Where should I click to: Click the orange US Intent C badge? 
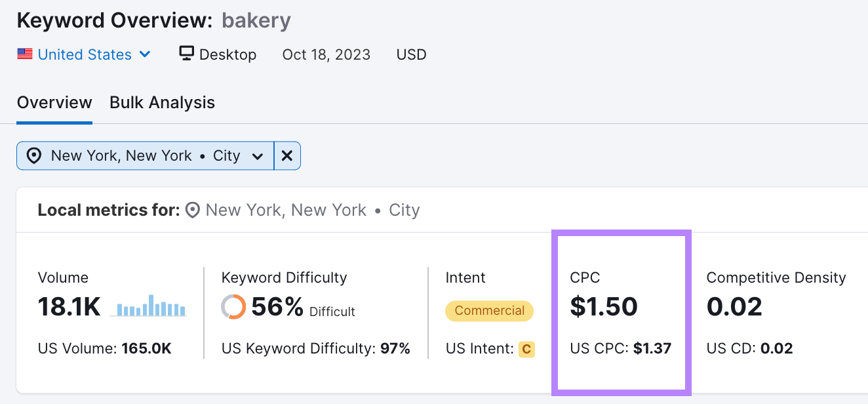point(527,349)
